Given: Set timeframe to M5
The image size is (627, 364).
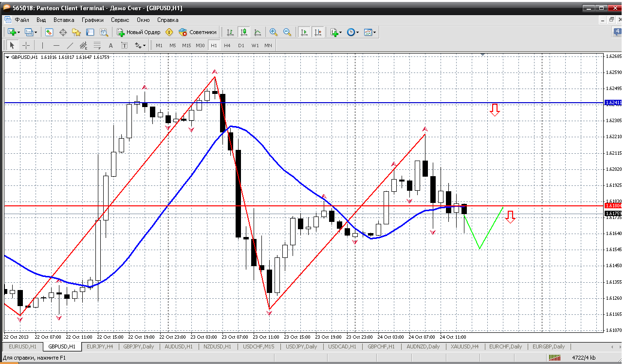Looking at the screenshot, I should point(173,45).
